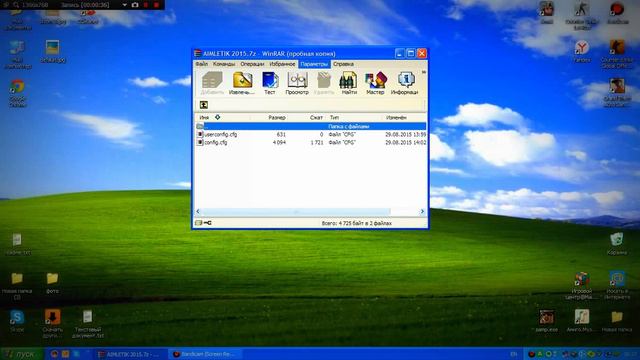Click the packed size value 1 721

coord(317,142)
